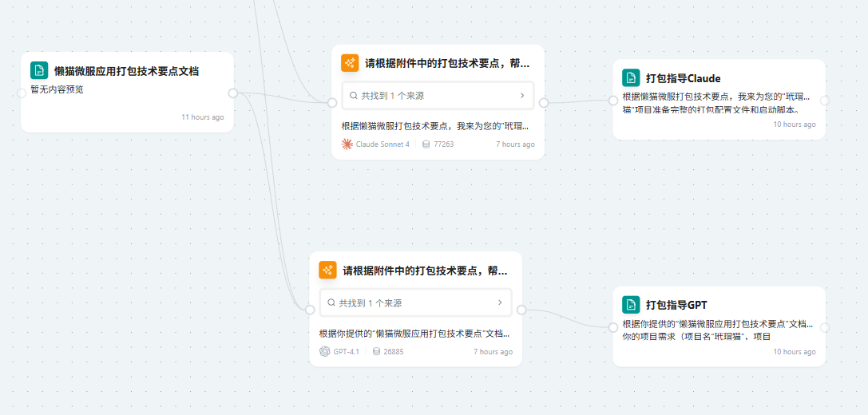Open 共找到 1 个来源 box in the Claude node
The width and height of the screenshot is (868, 415).
[x=438, y=96]
